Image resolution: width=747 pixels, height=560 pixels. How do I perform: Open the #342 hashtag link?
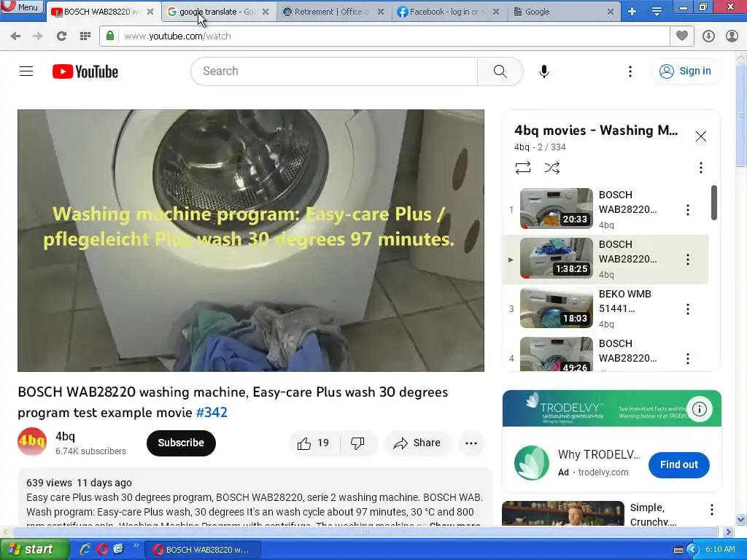[x=212, y=413]
